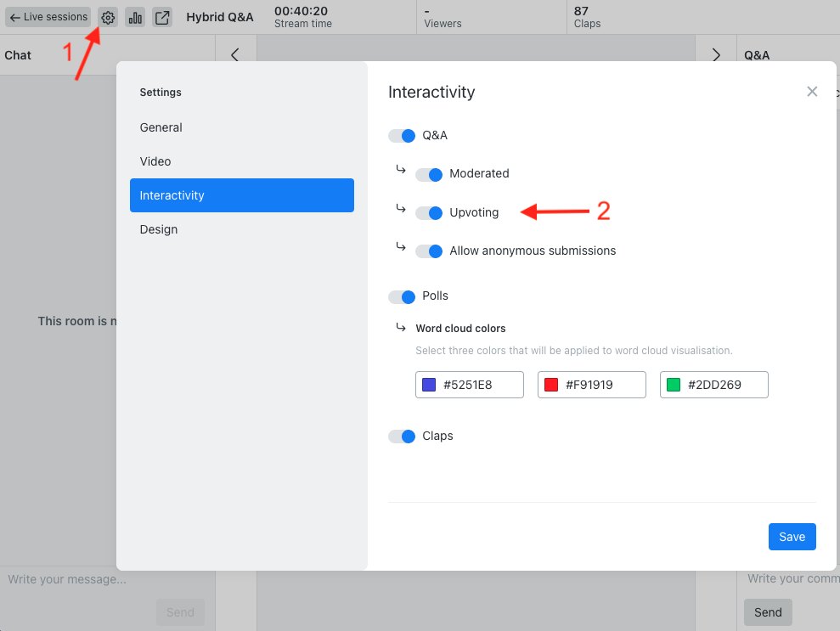840x631 pixels.
Task: Click the Save button
Action: [x=792, y=537]
